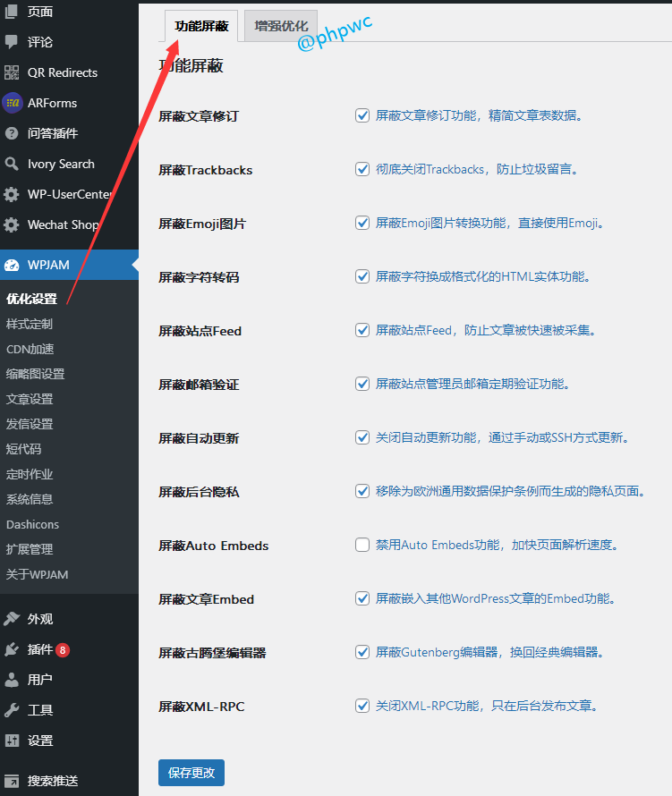Click the 搜索推送 icon in sidebar
The width and height of the screenshot is (672, 796).
12,781
